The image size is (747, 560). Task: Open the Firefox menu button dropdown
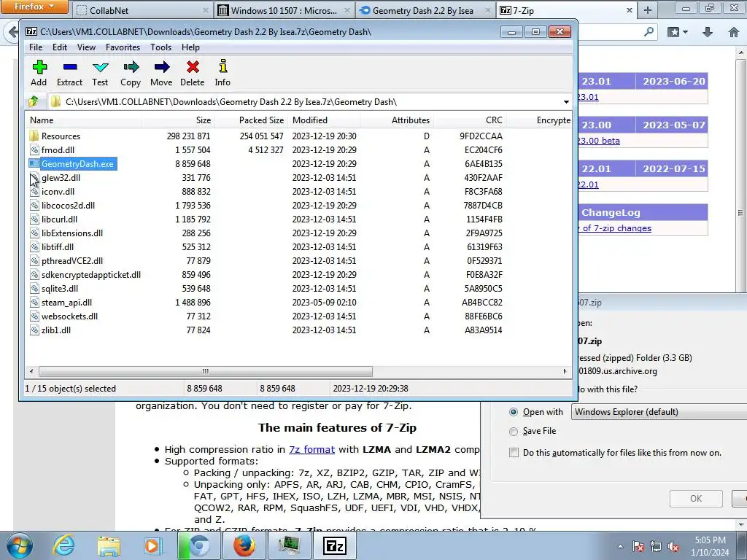(x=34, y=7)
